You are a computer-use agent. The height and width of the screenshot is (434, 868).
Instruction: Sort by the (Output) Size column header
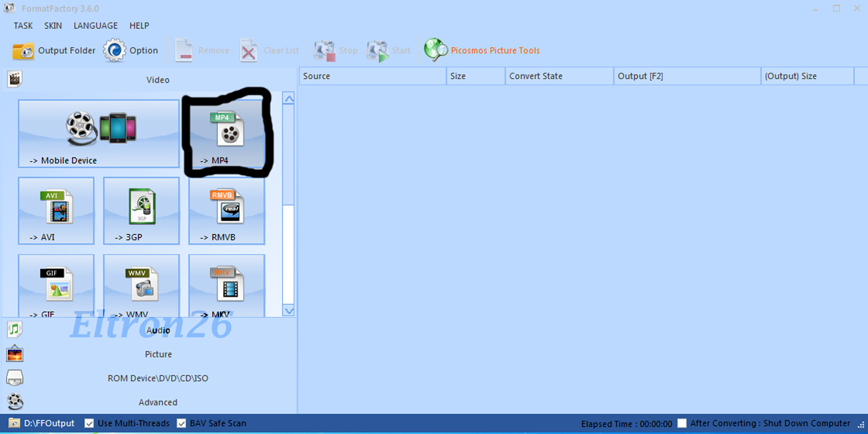click(x=808, y=76)
